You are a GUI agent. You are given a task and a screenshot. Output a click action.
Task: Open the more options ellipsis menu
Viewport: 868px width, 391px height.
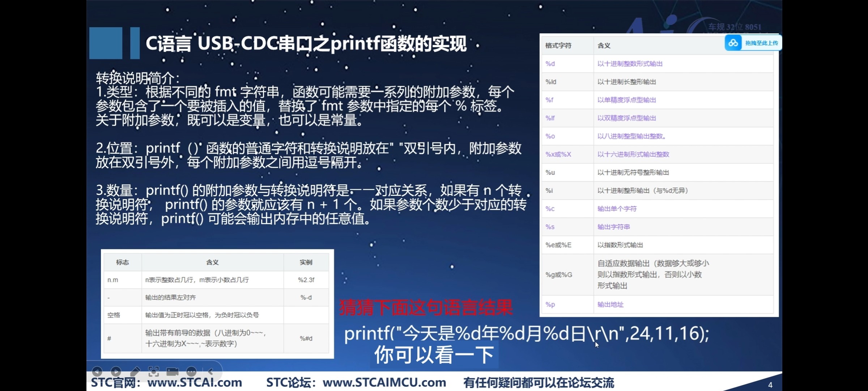[191, 371]
